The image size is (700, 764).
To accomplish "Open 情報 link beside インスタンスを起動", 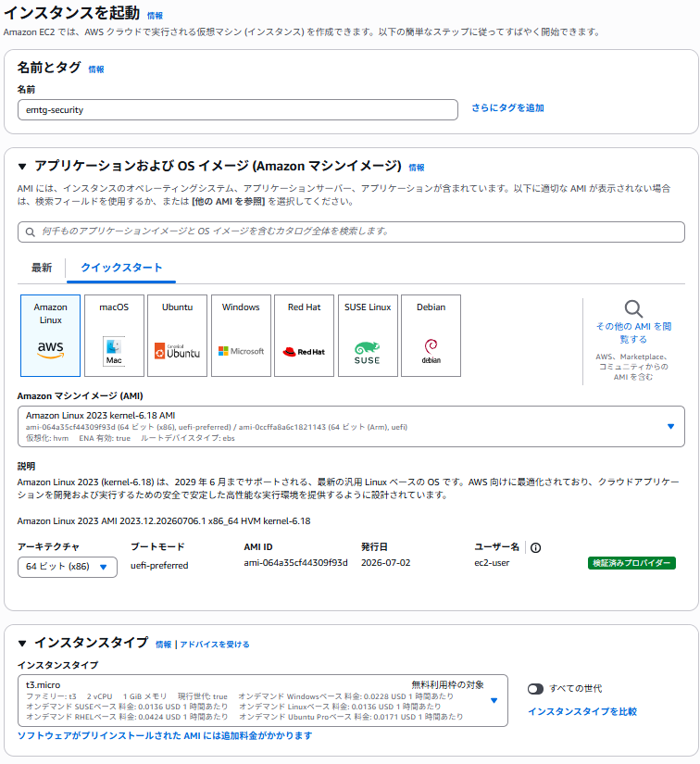I will click(x=155, y=16).
